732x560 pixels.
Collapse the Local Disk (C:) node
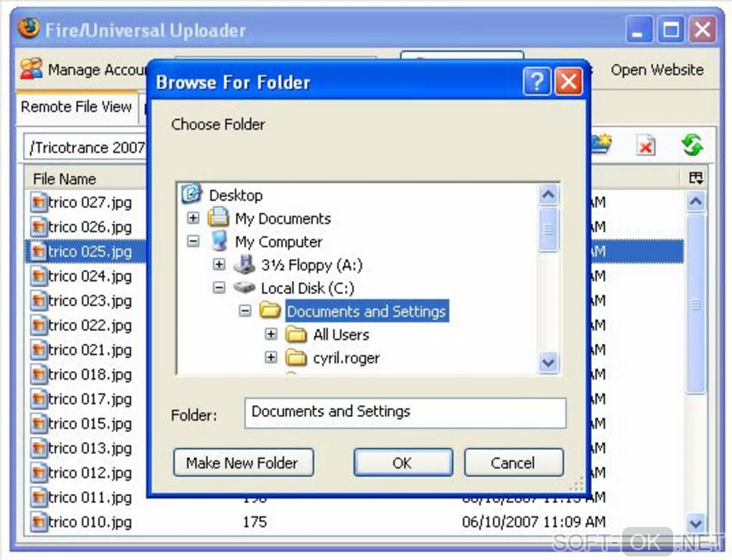[x=219, y=287]
